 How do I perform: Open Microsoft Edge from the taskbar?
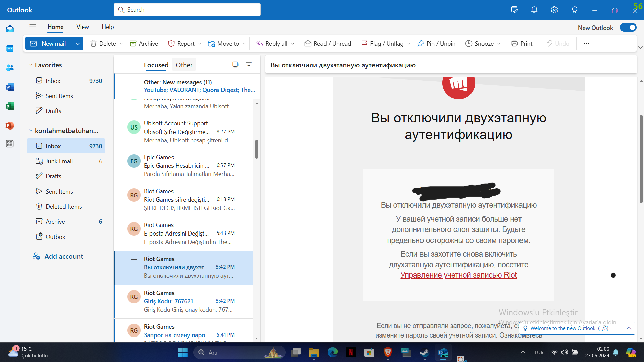coord(332,352)
